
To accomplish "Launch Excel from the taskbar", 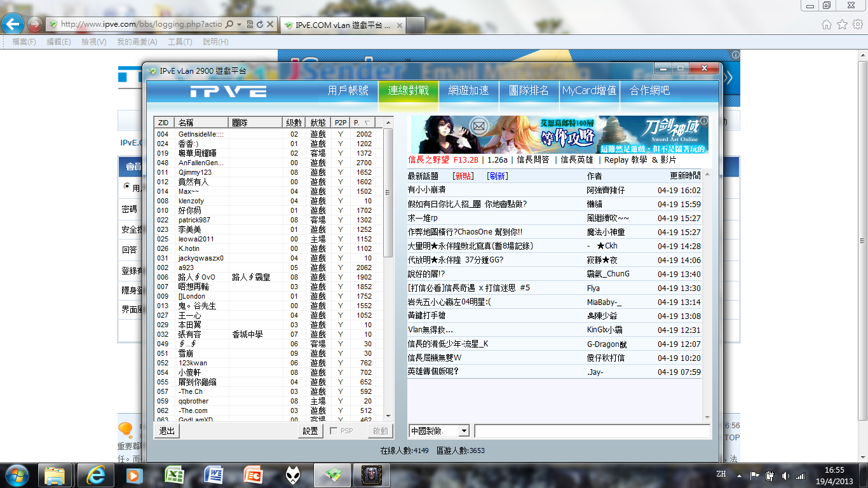I will 174,475.
